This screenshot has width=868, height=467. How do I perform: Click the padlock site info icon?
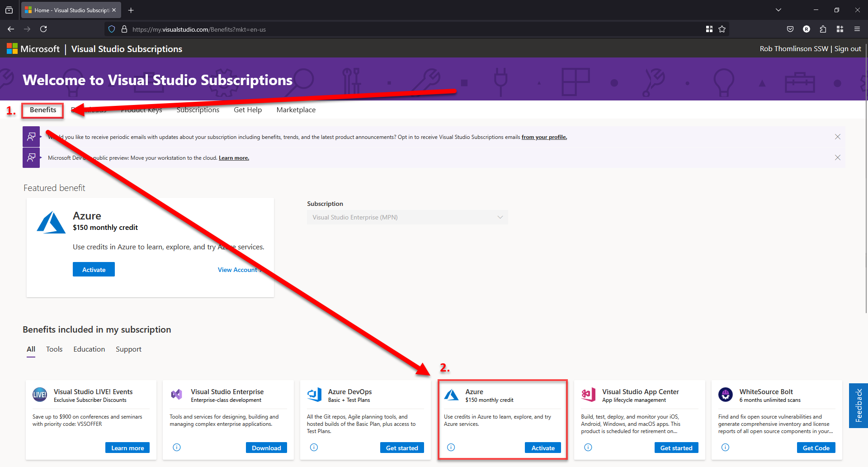pos(124,29)
